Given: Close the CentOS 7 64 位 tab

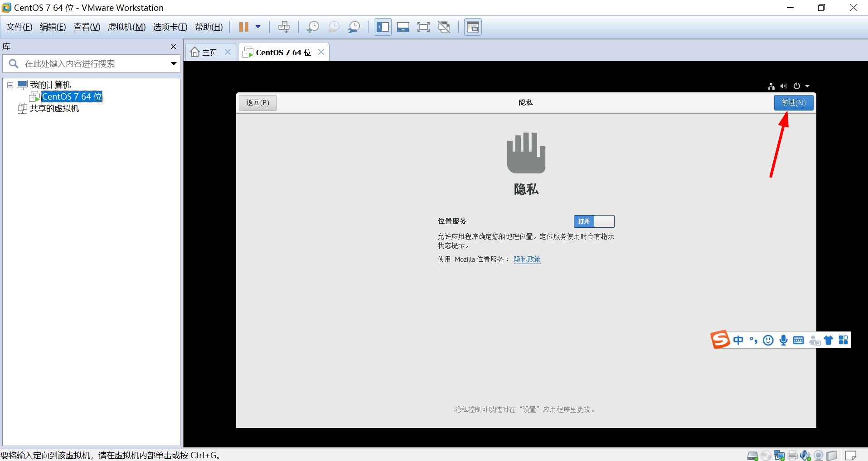Looking at the screenshot, I should tap(321, 52).
